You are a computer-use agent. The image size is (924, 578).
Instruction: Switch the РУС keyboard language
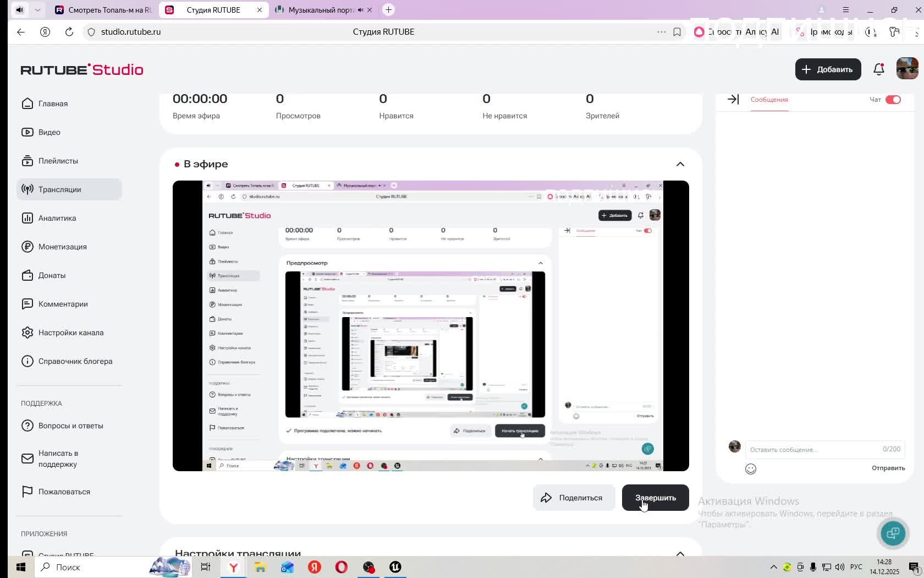(856, 567)
